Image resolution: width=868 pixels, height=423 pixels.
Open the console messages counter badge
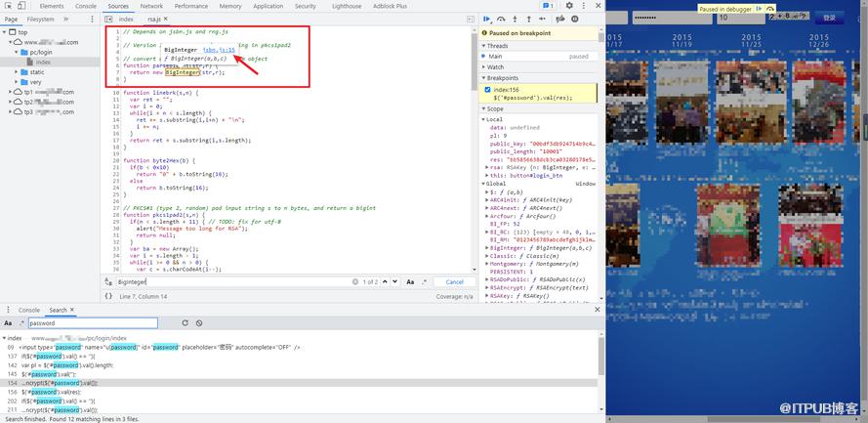coord(548,6)
